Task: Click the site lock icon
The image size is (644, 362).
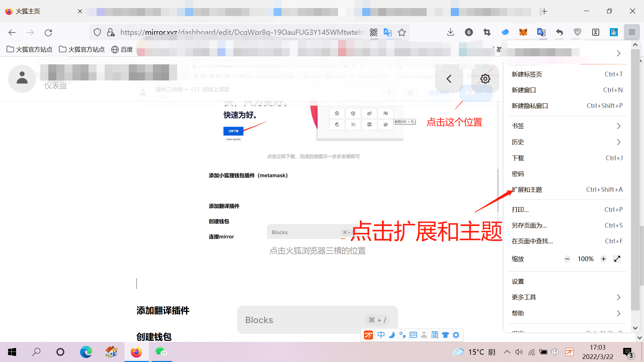Action: point(111,33)
